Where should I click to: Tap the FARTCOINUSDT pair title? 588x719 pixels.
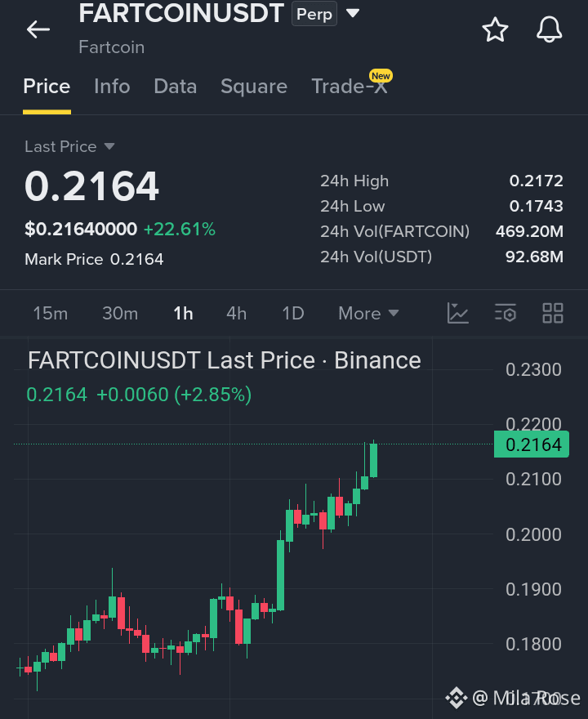(181, 13)
